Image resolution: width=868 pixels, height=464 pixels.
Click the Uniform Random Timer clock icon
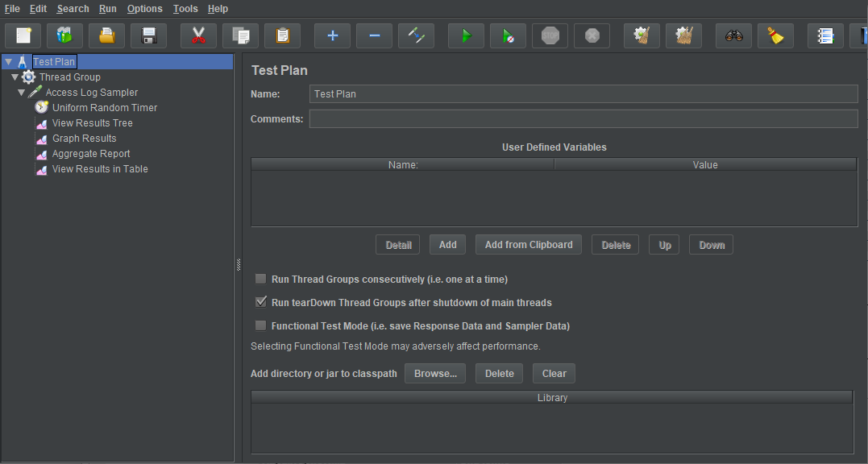coord(42,107)
